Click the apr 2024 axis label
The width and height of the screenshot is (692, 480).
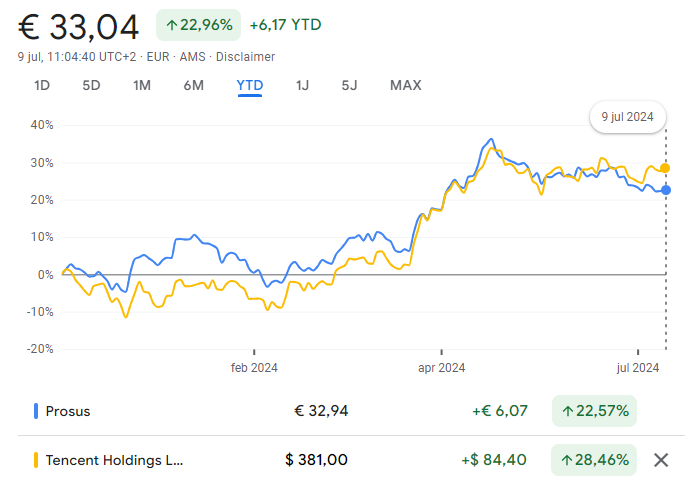click(442, 368)
